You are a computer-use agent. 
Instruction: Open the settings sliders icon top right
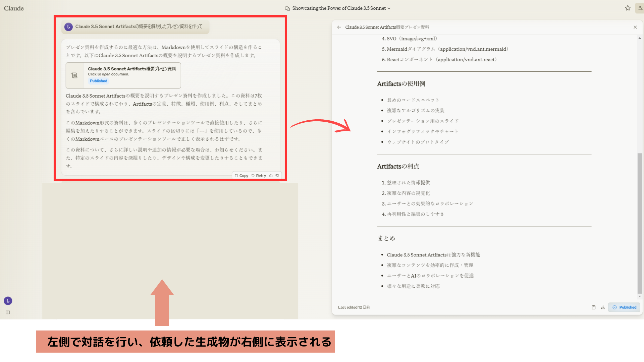pos(640,8)
